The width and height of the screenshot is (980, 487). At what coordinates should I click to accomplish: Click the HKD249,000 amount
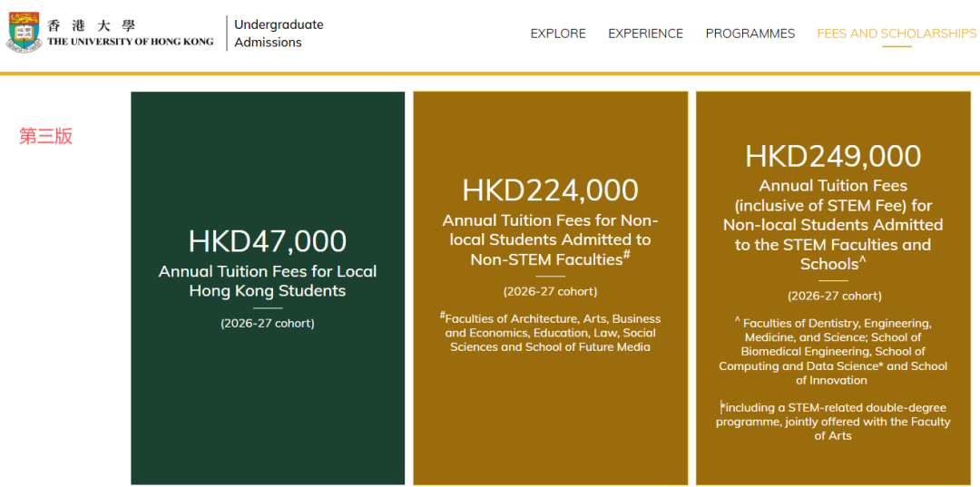pos(833,156)
